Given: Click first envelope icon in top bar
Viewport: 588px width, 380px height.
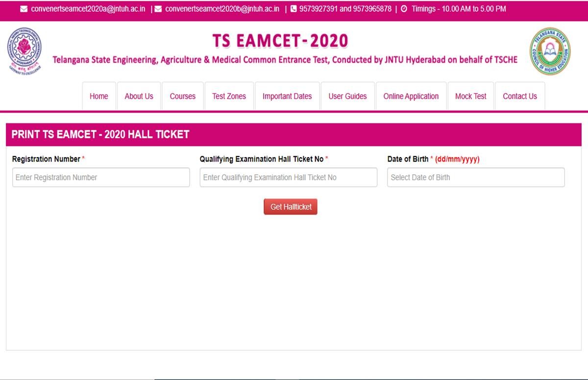Looking at the screenshot, I should 24,9.
